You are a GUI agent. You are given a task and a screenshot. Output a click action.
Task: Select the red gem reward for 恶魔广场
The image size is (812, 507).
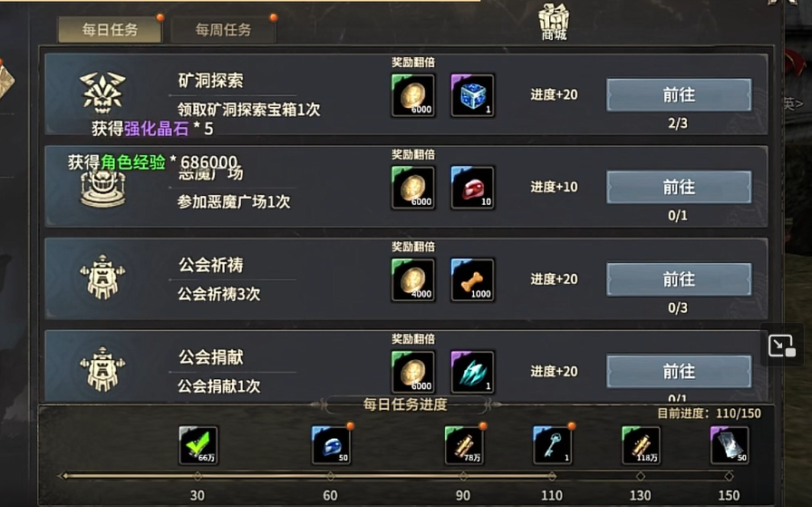coord(472,188)
